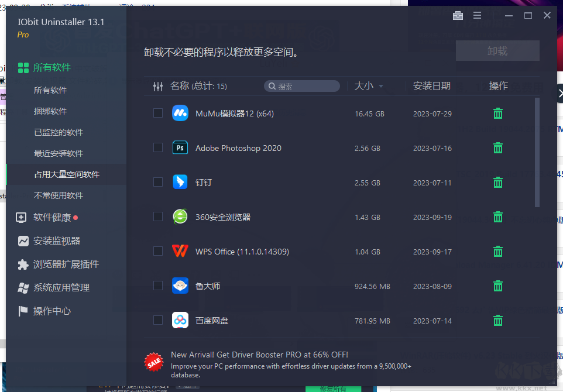The width and height of the screenshot is (563, 392).
Task: Click the 系统应用管理 Windows flag icon
Action: pyautogui.click(x=23, y=288)
